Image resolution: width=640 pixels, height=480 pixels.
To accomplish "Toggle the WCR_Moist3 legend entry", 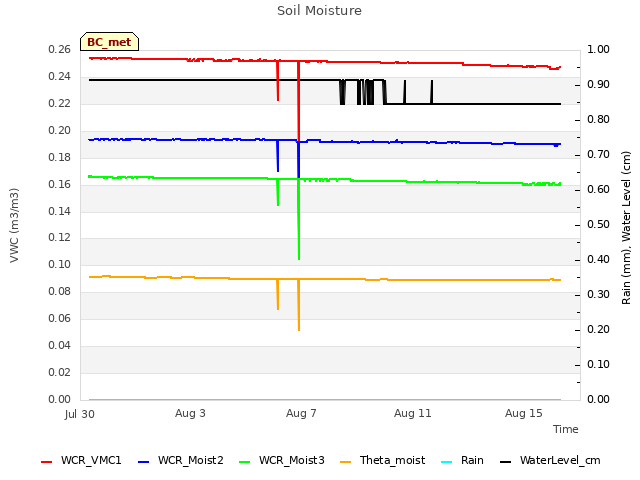I will [x=282, y=460].
